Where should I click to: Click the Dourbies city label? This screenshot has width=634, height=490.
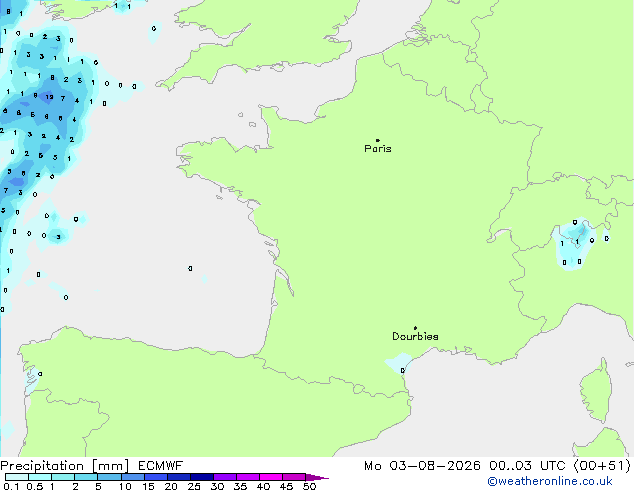[x=415, y=336]
